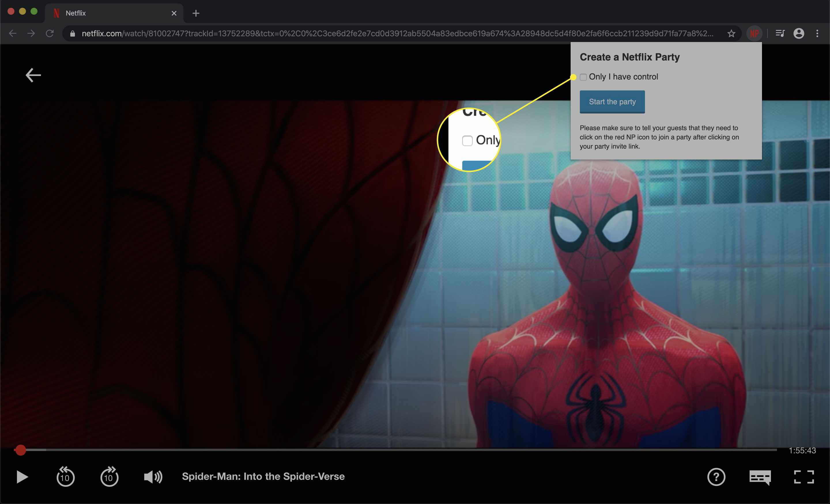Skip forward 10 seconds
The image size is (830, 504).
pyautogui.click(x=109, y=476)
